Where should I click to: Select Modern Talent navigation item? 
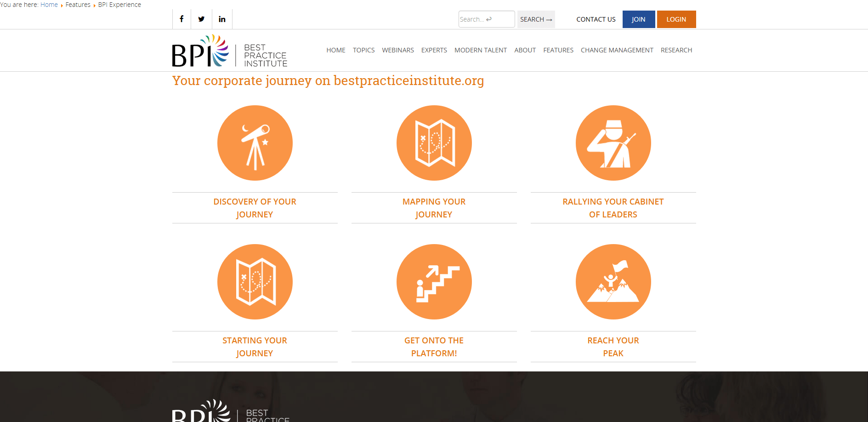click(x=480, y=50)
